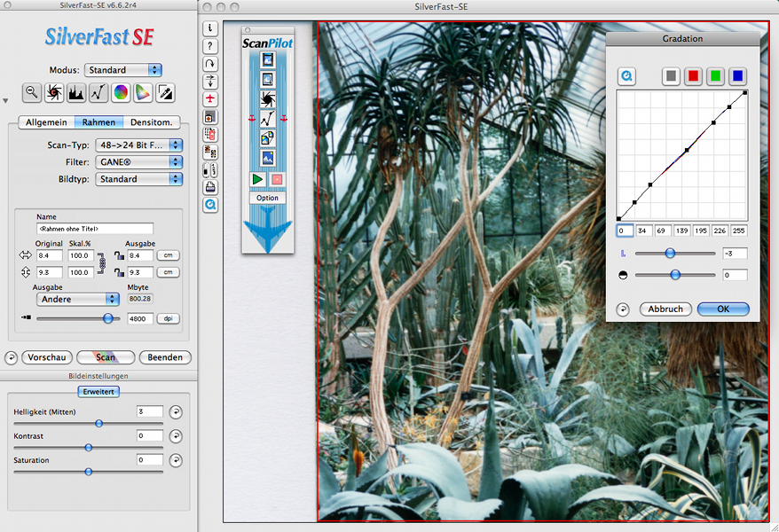Click the red airplane ScanPilot icon
The height and width of the screenshot is (532, 779).
click(x=210, y=98)
